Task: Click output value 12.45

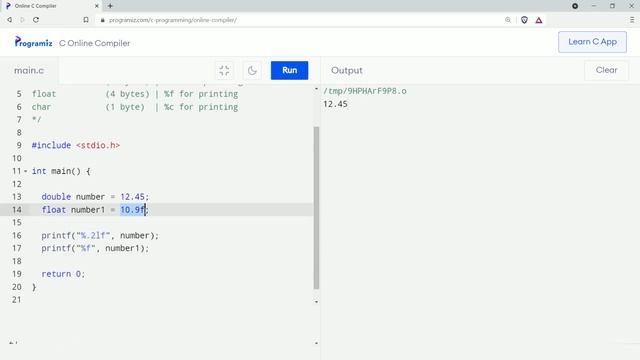Action: coord(335,104)
